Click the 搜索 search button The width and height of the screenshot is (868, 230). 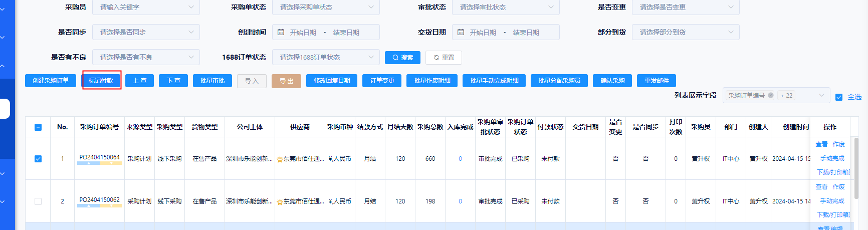(402, 58)
